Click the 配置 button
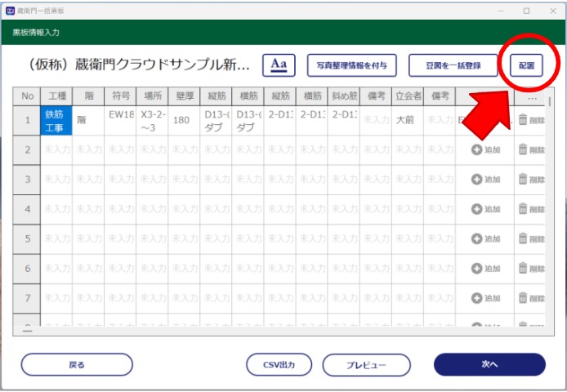Screen dimensions: 567x392 click(526, 65)
